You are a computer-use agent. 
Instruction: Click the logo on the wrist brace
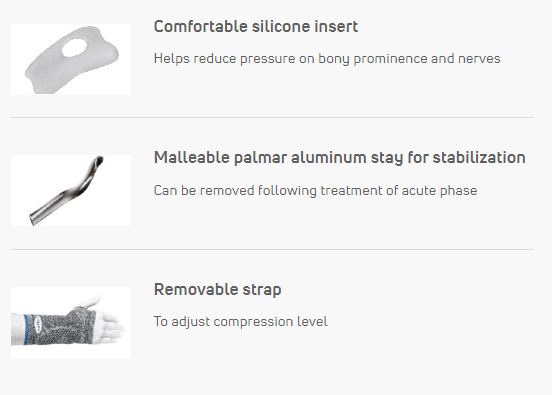coord(38,324)
